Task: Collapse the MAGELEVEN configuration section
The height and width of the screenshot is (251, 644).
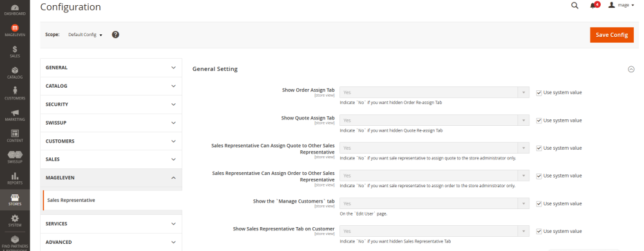Action: click(111, 177)
